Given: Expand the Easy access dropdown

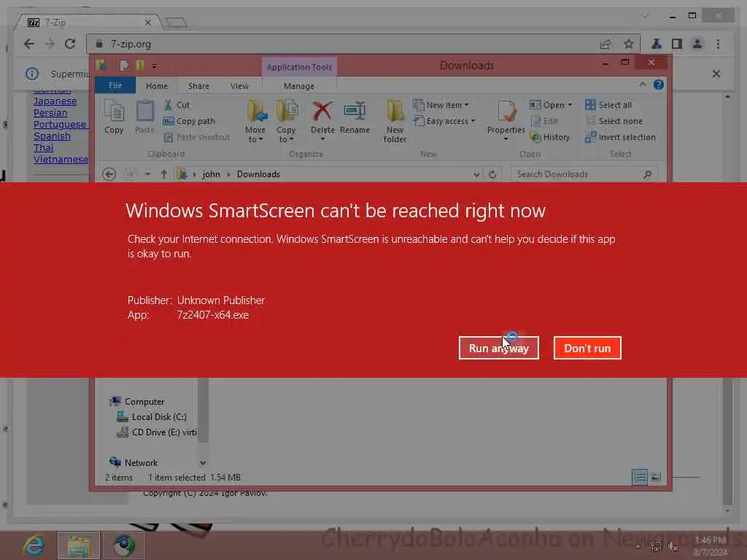Looking at the screenshot, I should (x=444, y=121).
